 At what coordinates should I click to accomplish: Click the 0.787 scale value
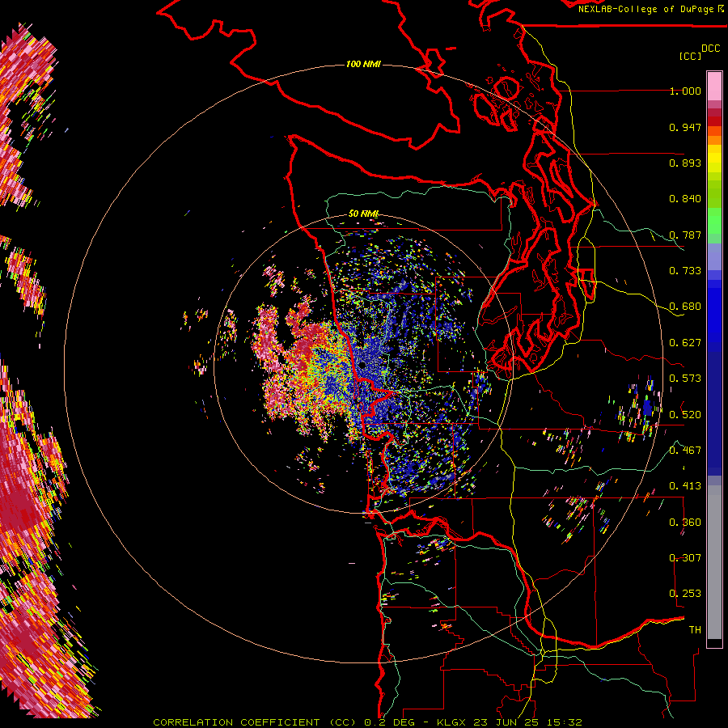(x=685, y=235)
